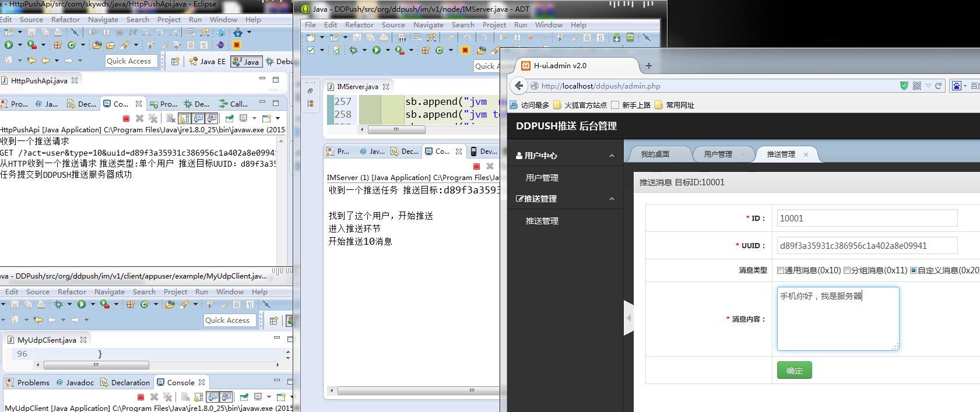Viewport: 980px width, 412px height.
Task: Open a new browser tab with plus
Action: coord(649,66)
